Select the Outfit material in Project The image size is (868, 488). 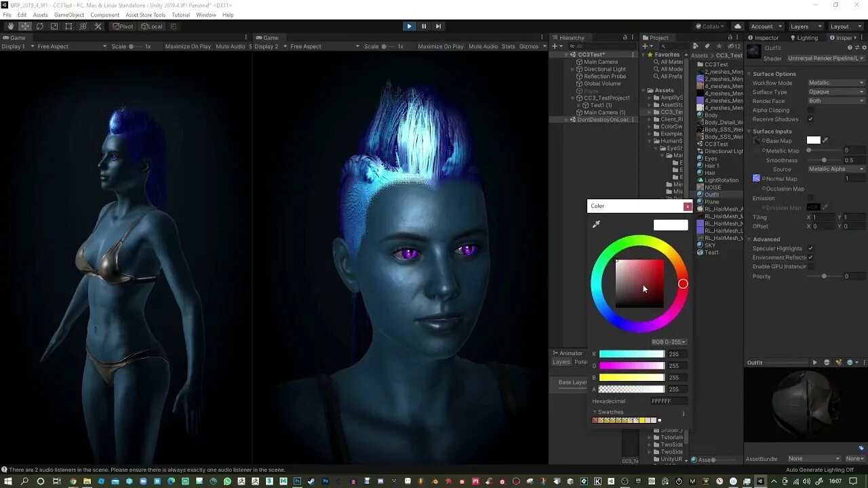point(711,195)
